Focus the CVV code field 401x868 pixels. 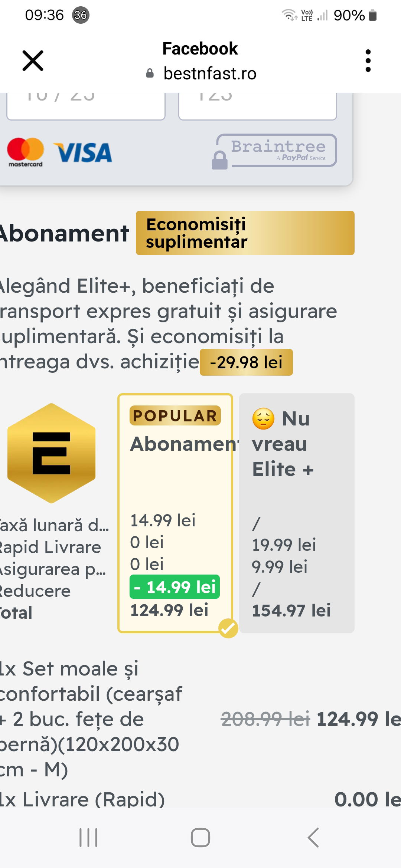pos(258,106)
